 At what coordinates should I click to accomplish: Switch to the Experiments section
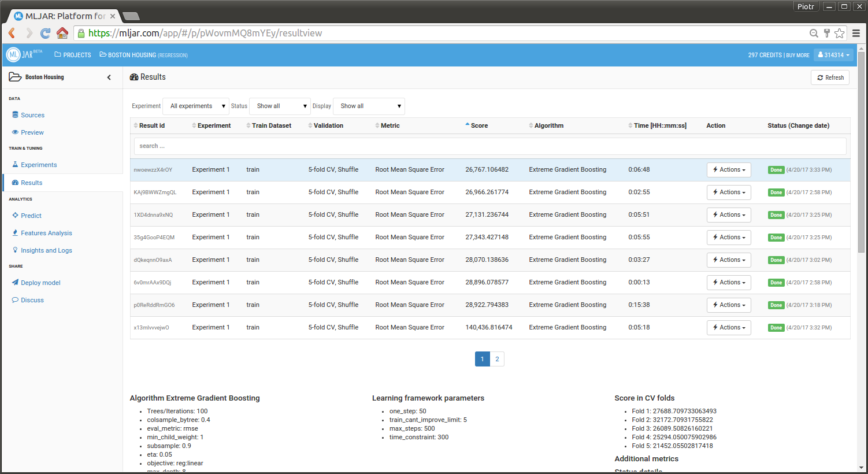[x=39, y=165]
